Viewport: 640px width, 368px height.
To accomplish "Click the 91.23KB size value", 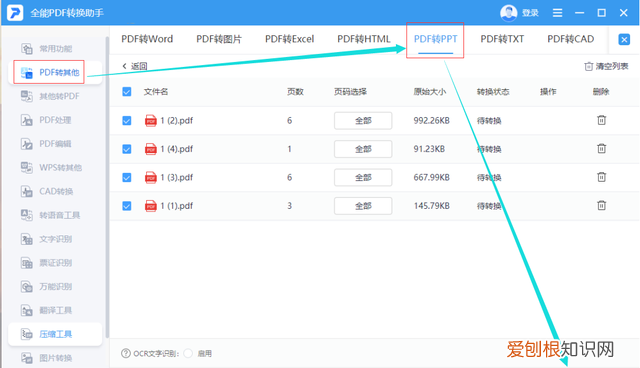I will (x=429, y=149).
